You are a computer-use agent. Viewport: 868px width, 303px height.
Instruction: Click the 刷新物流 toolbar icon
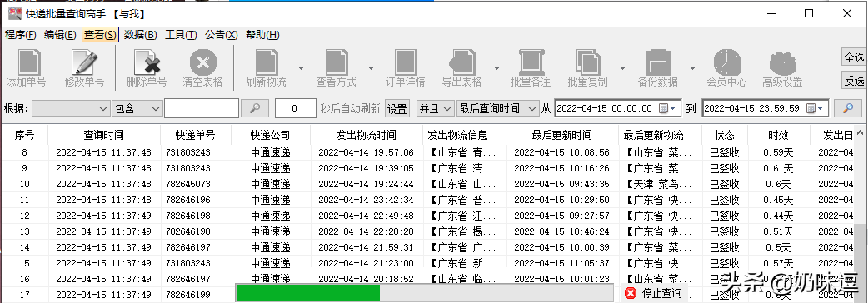point(267,62)
